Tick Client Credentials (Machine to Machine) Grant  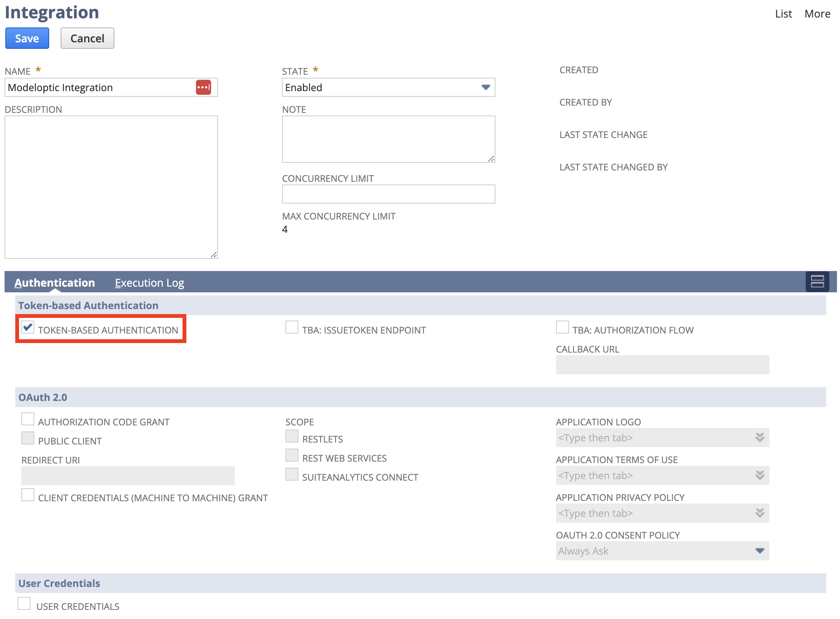(28, 495)
